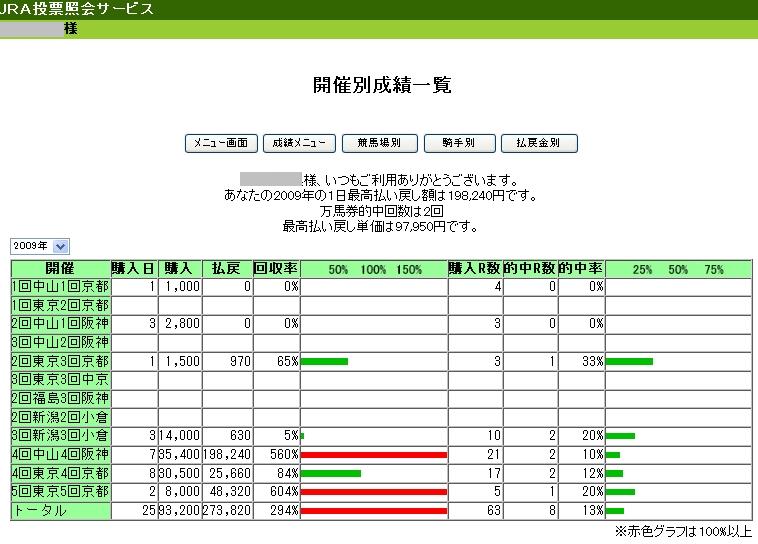This screenshot has height=544, width=758.
Task: Click the 198,240 payout cell
Action: point(227,455)
